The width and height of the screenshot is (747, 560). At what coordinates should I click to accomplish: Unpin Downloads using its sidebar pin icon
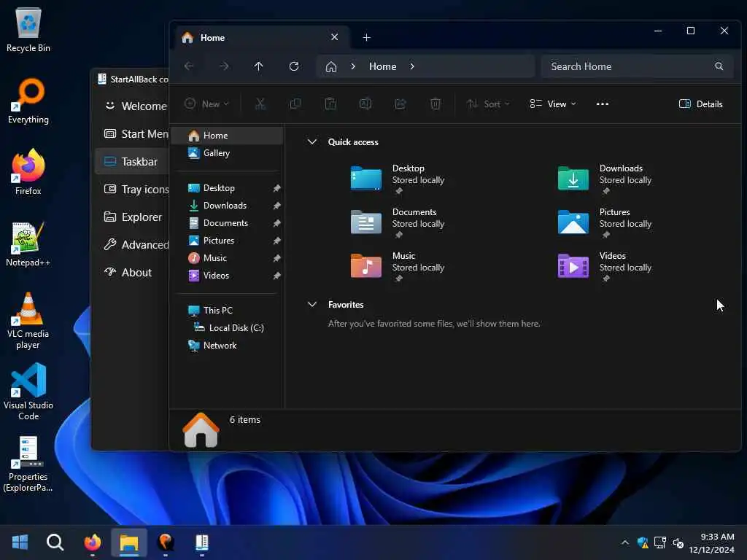click(276, 206)
